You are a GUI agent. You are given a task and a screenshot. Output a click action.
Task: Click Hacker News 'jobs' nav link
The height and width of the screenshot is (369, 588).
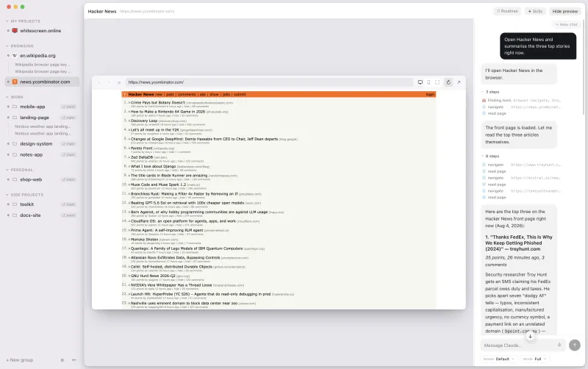(x=226, y=95)
